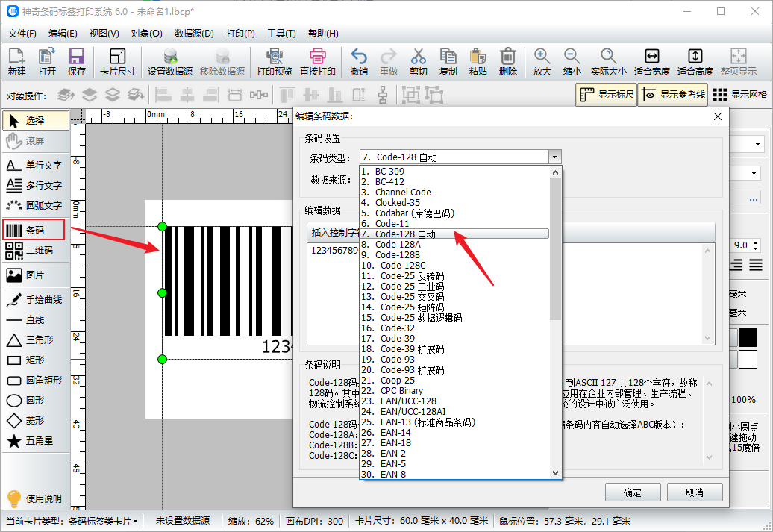Click the 保存 (Save) toolbar icon
Viewport: 773px width, 532px height.
click(x=76, y=62)
